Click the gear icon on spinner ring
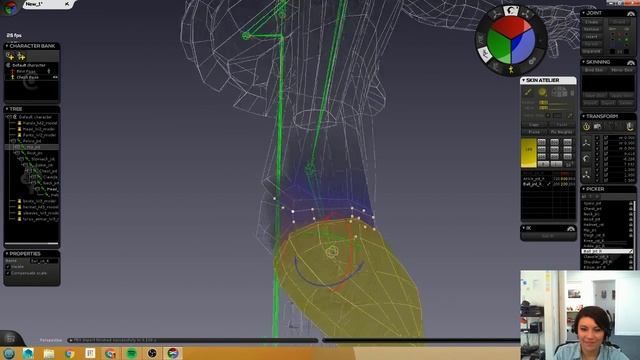Screen dimensions: 640x360 click(x=532, y=61)
